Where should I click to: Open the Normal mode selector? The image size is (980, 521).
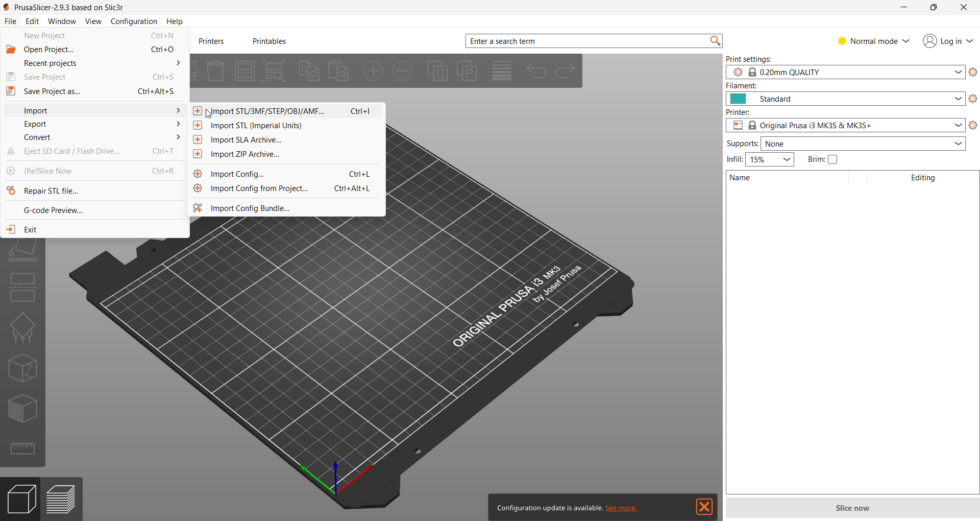pos(874,41)
